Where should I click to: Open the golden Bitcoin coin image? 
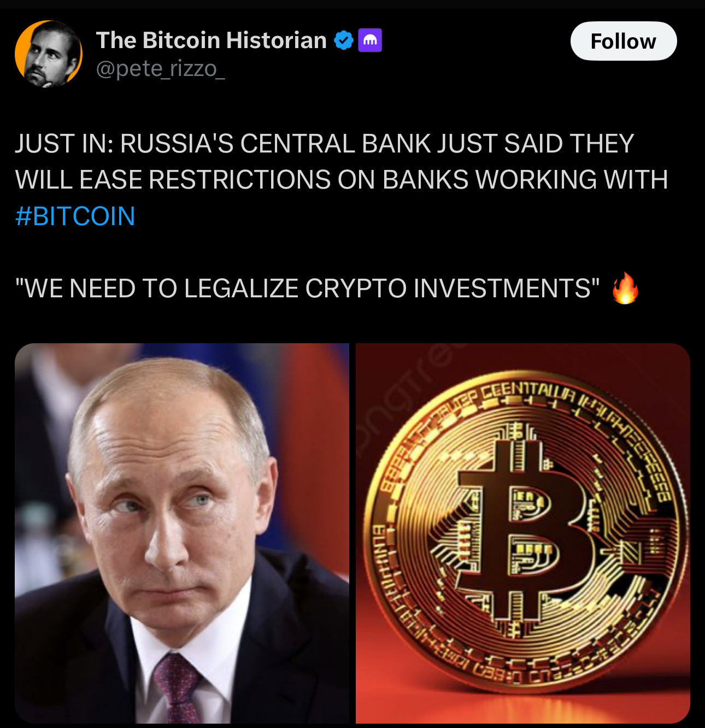(x=523, y=533)
